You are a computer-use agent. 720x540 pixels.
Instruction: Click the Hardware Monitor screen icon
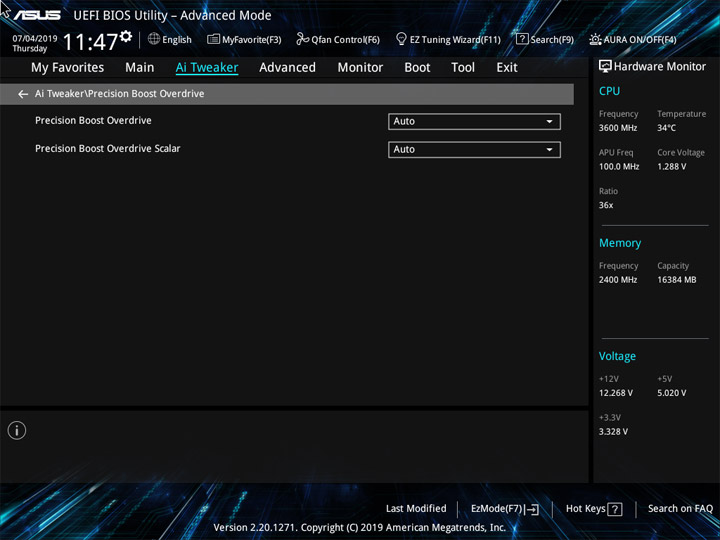pos(605,67)
